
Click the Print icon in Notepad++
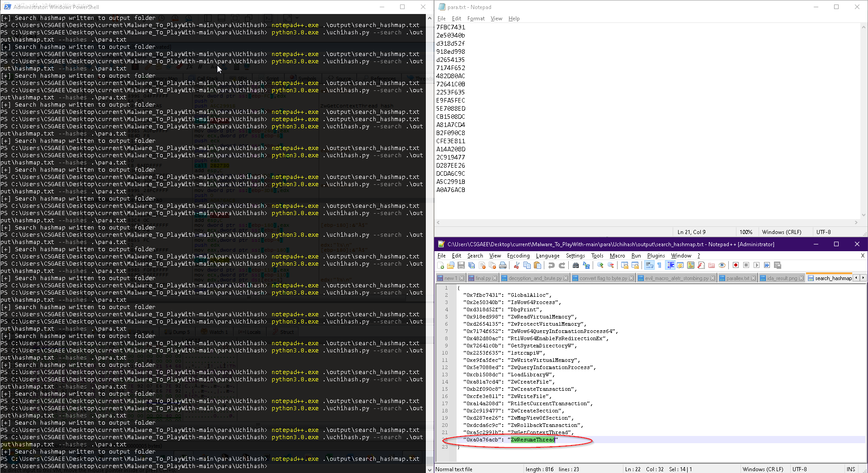[503, 265]
